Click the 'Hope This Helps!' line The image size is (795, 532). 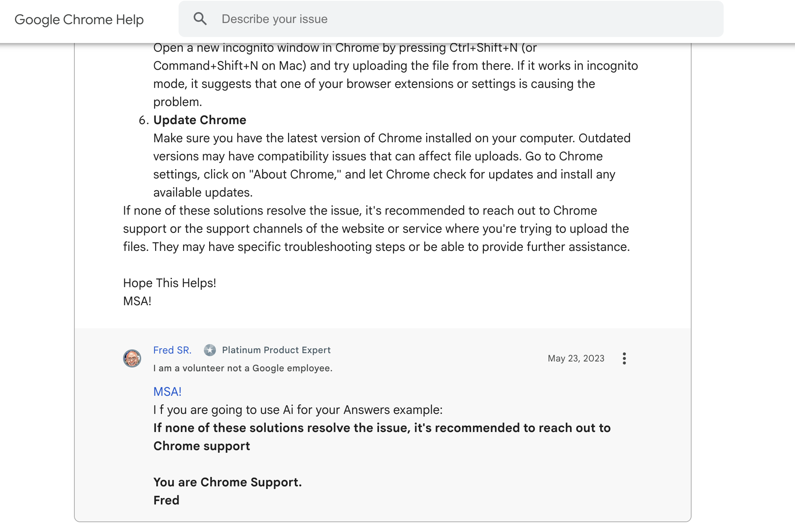169,283
